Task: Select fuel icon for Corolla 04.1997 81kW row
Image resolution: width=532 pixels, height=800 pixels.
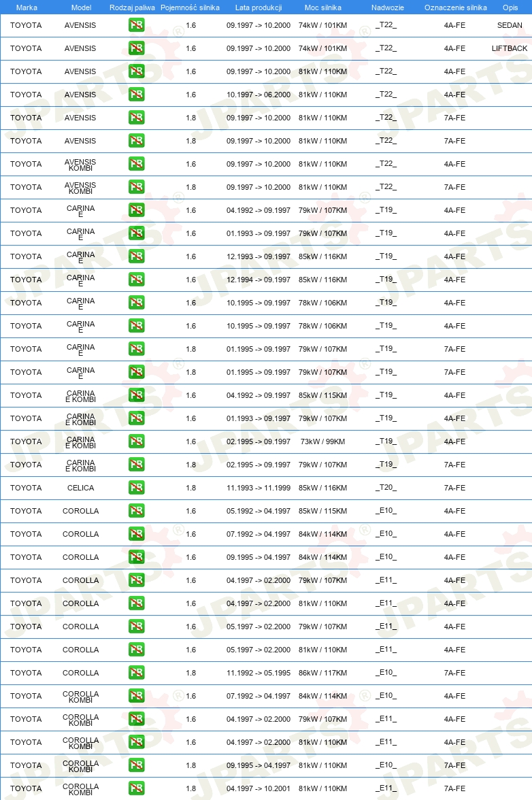Action: tap(136, 603)
